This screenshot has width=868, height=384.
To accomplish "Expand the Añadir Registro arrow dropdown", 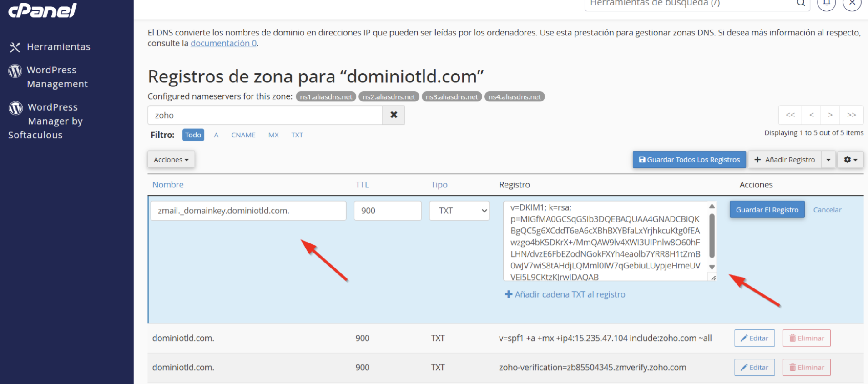I will pos(828,160).
